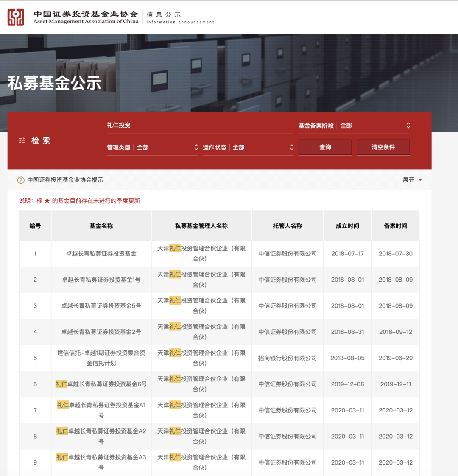Click custodian 中信证券股份有限公司 in row 1

[288, 253]
